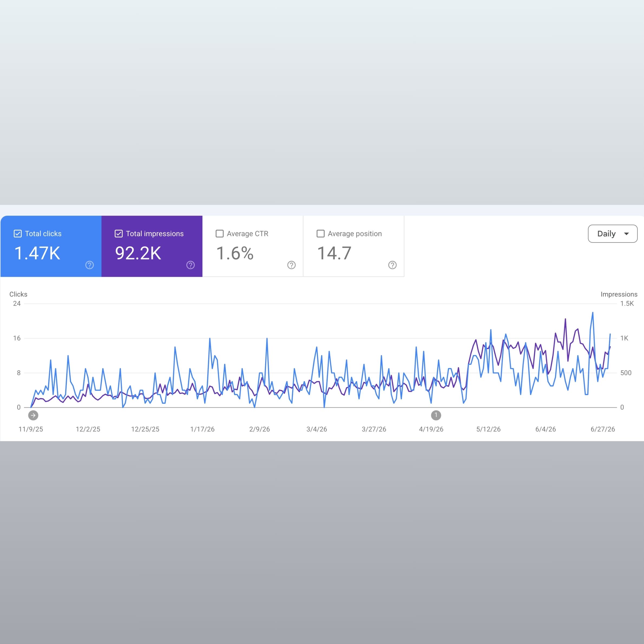The width and height of the screenshot is (644, 644).
Task: Uncheck the Total impressions checkbox
Action: pyautogui.click(x=119, y=234)
